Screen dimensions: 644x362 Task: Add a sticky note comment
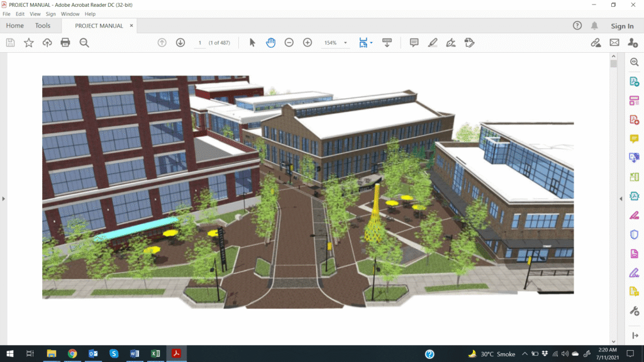coord(414,43)
